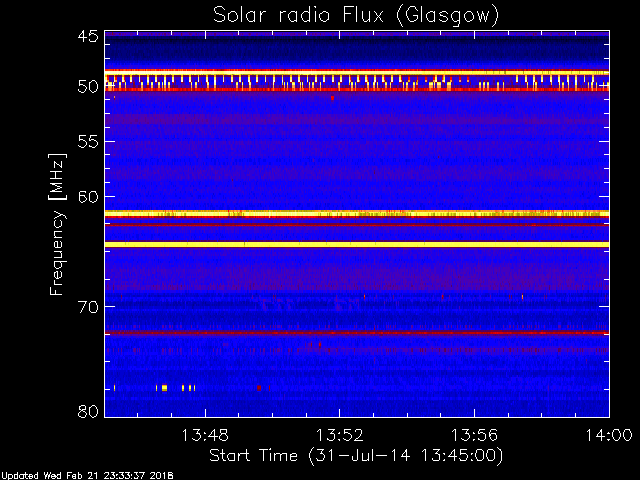Select the 45 frequency tick label
The height and width of the screenshot is (480, 640).
[x=88, y=37]
